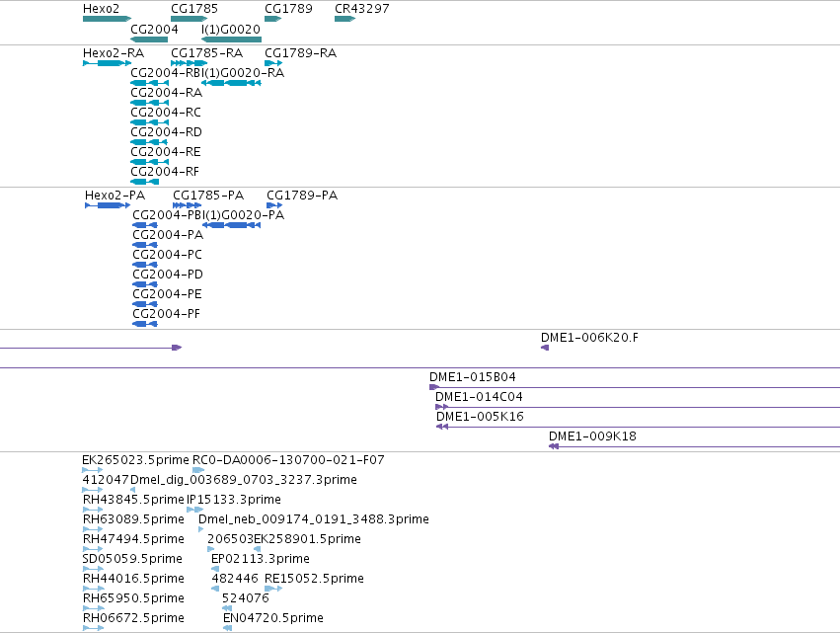Select the RC0-DA0006-130700-021-F07 EST label
The width and height of the screenshot is (840, 633).
coord(289,460)
